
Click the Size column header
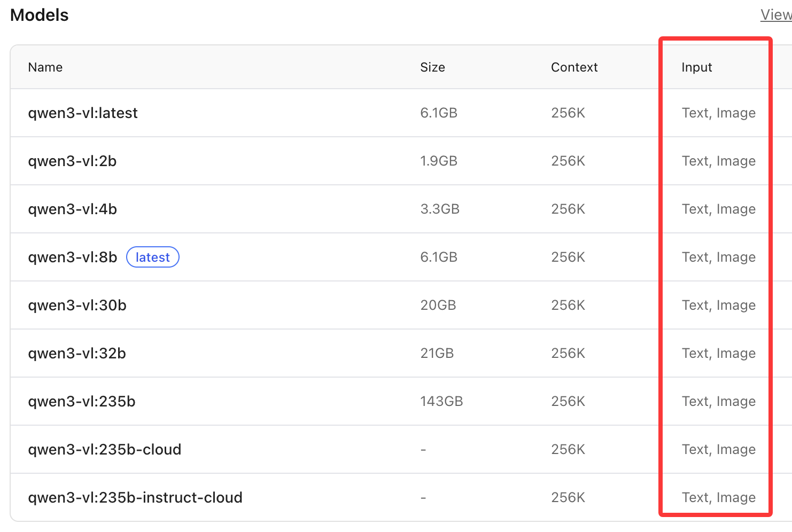tap(432, 67)
